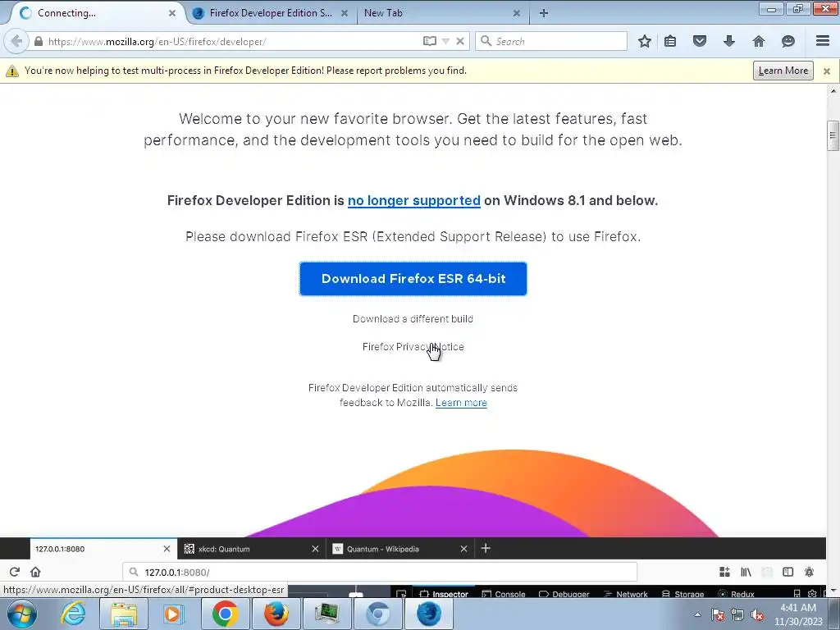Open the monitor app taskbar icon
The image size is (840, 630).
click(327, 614)
